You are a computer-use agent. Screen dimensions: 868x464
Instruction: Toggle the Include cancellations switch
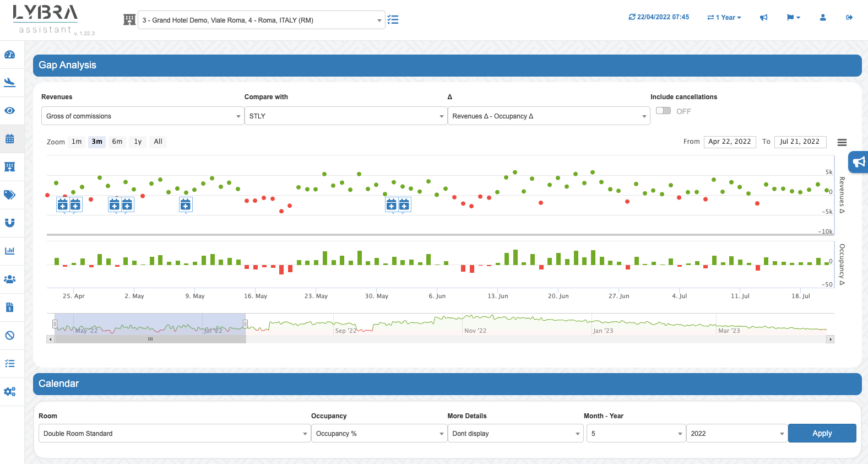(x=663, y=111)
